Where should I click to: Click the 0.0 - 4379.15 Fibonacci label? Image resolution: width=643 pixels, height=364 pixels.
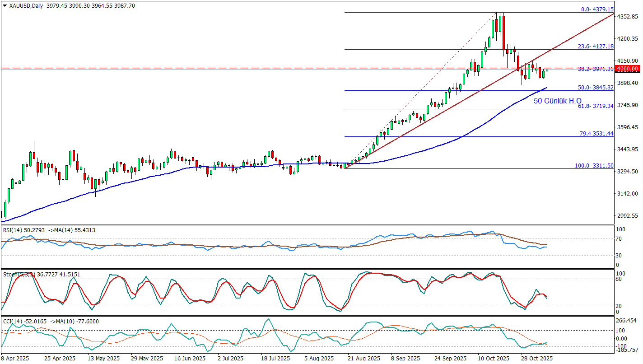click(597, 9)
